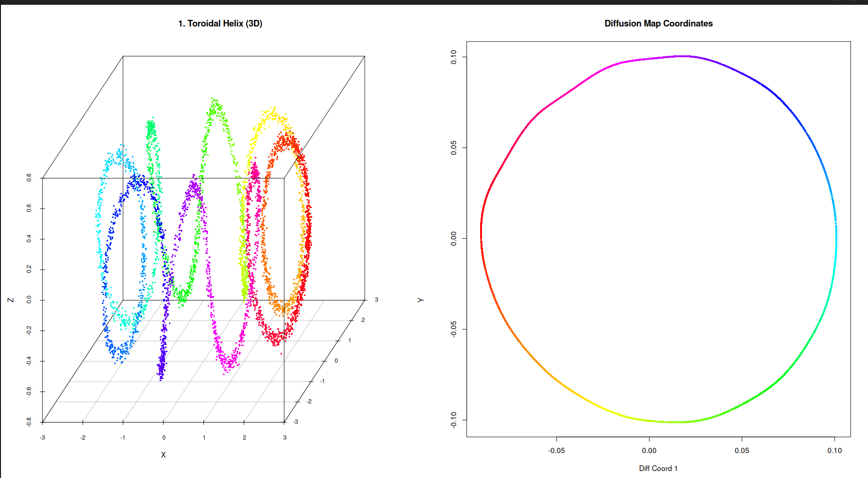Select Z-axis tick '-0.8' on the helix plot
868x478 pixels.
tap(29, 422)
